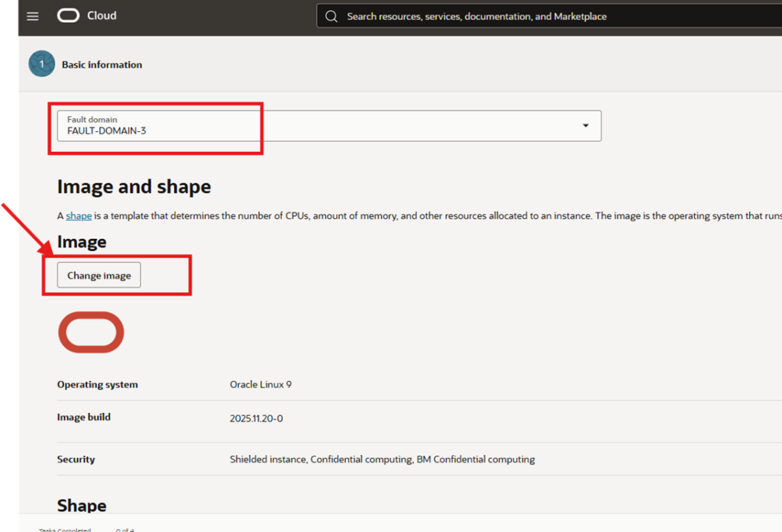Image resolution: width=782 pixels, height=532 pixels.
Task: Click the Oracle Linux 9 value
Action: (260, 385)
